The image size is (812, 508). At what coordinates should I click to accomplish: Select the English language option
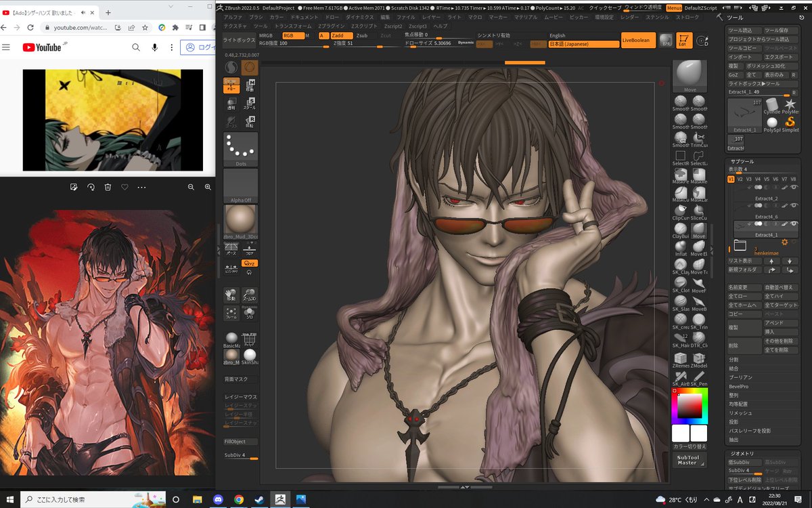(584, 36)
